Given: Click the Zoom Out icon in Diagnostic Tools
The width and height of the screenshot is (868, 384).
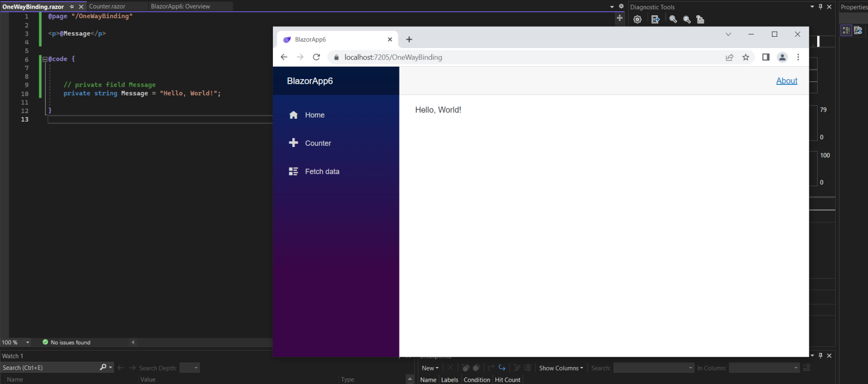Looking at the screenshot, I should (687, 19).
